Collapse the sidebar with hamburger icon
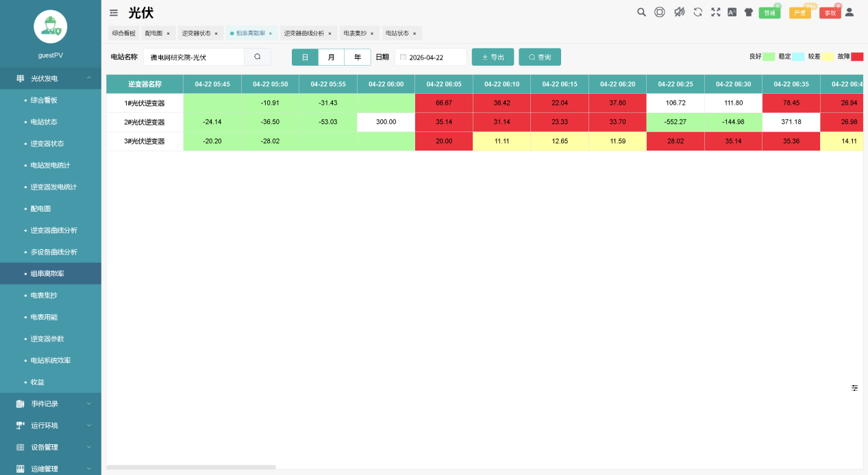Viewport: 868px width, 475px height. click(114, 12)
